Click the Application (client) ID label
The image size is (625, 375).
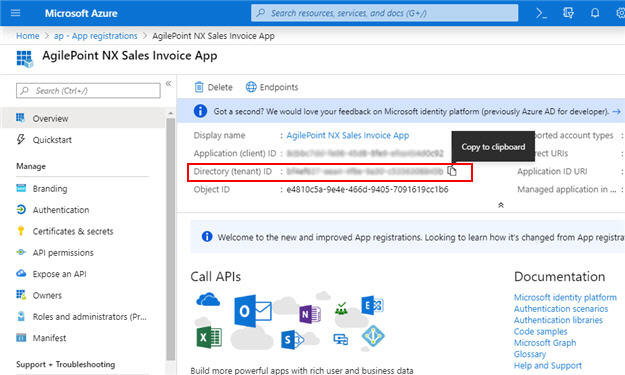pos(235,153)
